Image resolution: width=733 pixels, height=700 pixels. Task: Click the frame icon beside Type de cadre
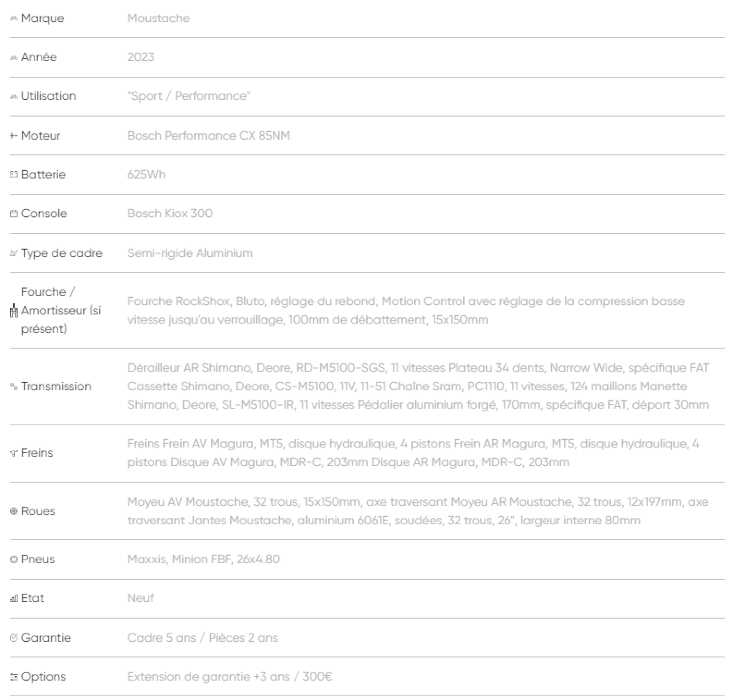coord(14,253)
